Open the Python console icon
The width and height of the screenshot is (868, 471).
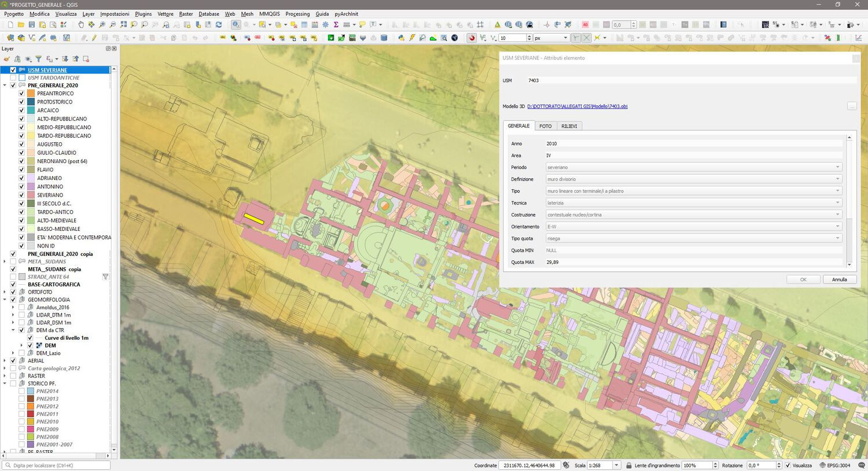(x=400, y=38)
